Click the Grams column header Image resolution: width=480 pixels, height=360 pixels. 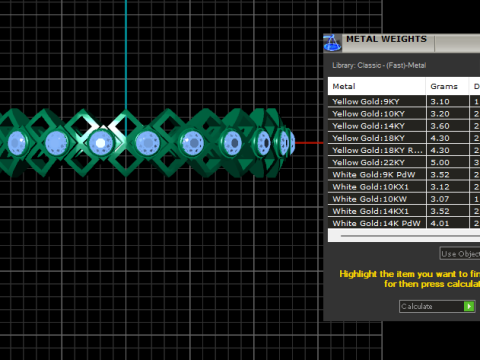(x=447, y=86)
